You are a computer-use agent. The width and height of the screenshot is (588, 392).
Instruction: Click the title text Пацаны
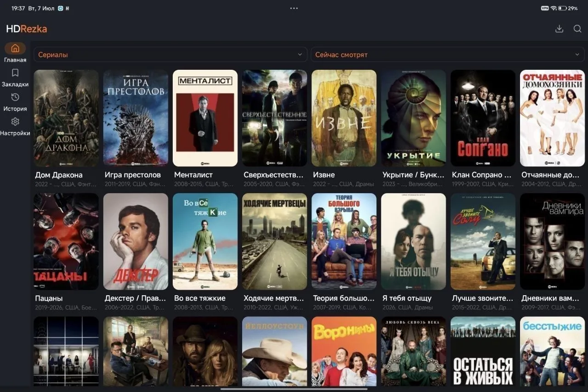click(49, 298)
